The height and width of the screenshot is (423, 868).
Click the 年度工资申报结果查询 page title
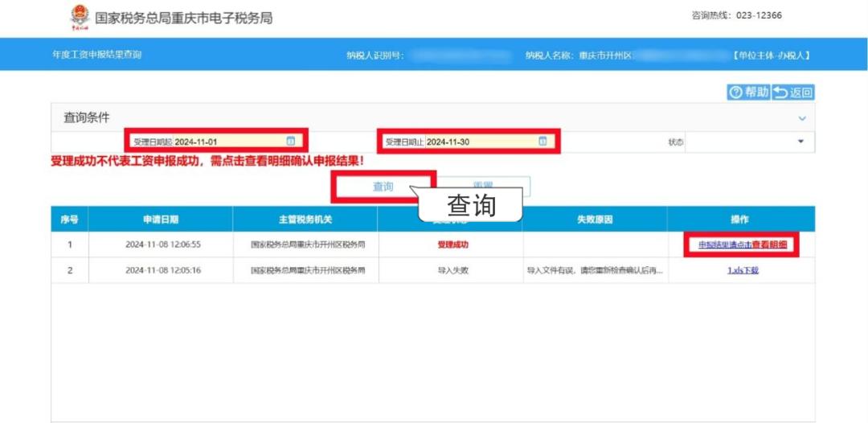click(97, 55)
